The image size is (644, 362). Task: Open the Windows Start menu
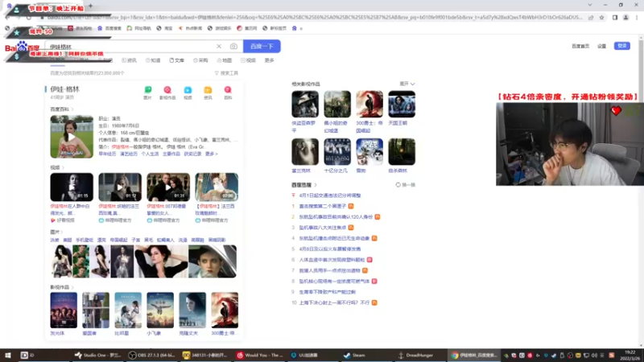[x=7, y=356]
